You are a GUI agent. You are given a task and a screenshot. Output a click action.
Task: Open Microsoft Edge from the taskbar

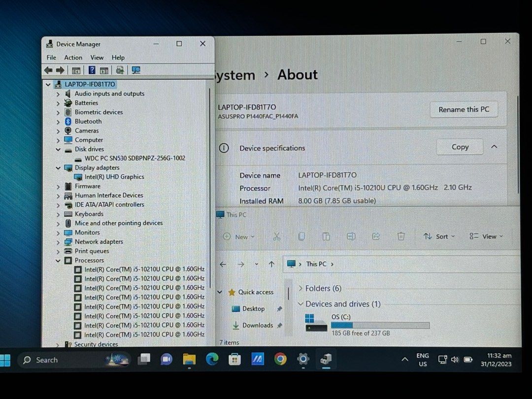coord(212,360)
